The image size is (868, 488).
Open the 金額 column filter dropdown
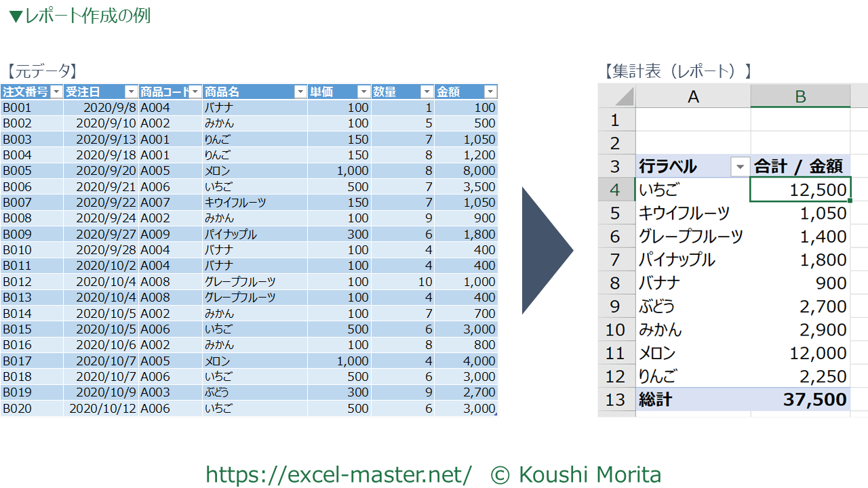click(x=490, y=92)
